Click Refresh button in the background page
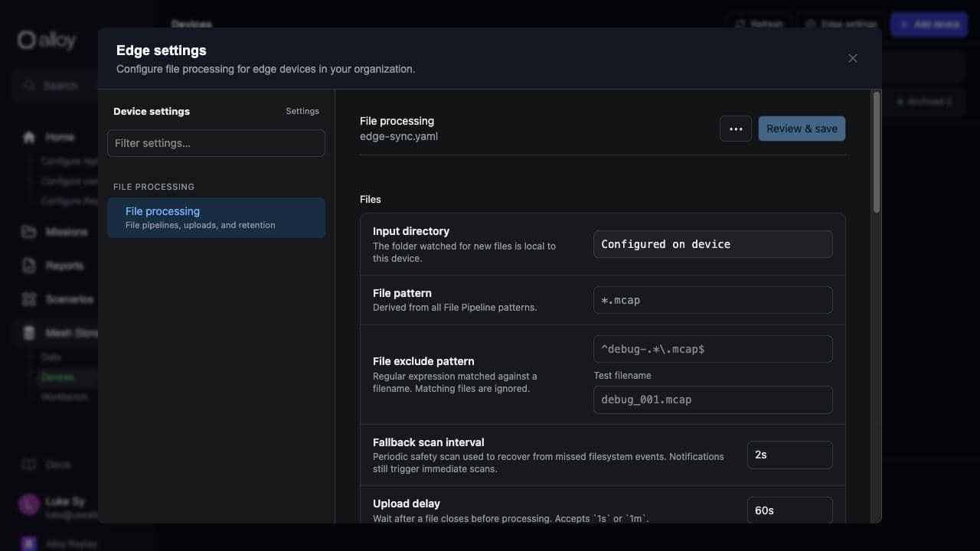Image resolution: width=980 pixels, height=551 pixels. point(759,24)
